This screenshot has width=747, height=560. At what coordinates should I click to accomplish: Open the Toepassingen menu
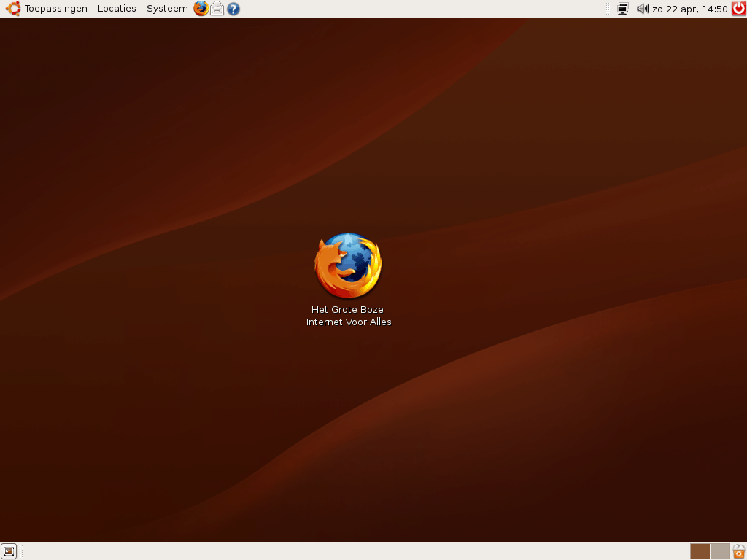click(x=55, y=9)
